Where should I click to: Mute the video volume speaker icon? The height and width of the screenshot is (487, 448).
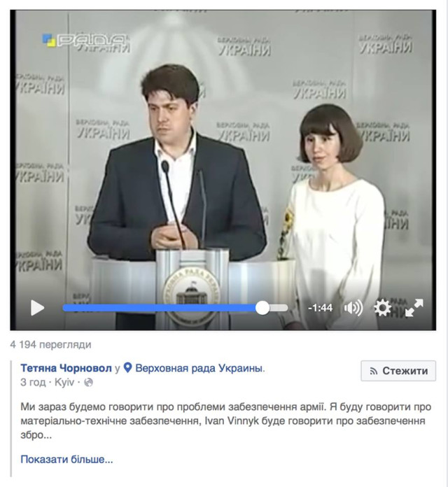[x=353, y=308]
